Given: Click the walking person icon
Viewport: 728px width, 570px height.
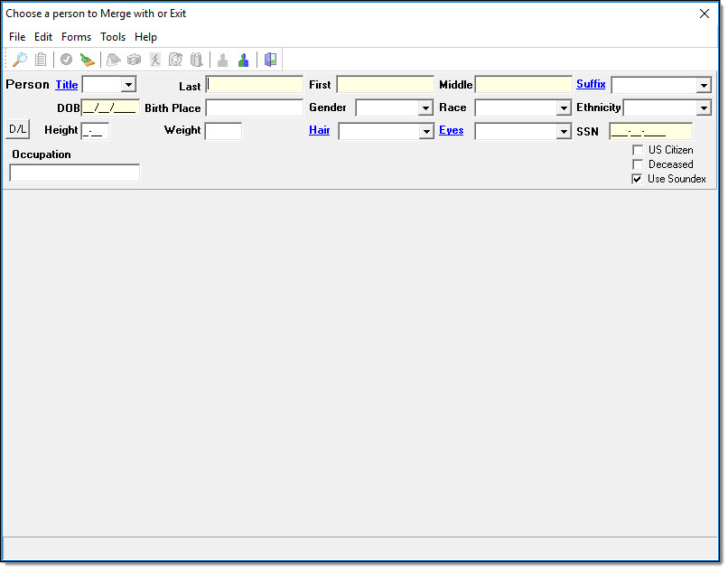Looking at the screenshot, I should coord(154,60).
